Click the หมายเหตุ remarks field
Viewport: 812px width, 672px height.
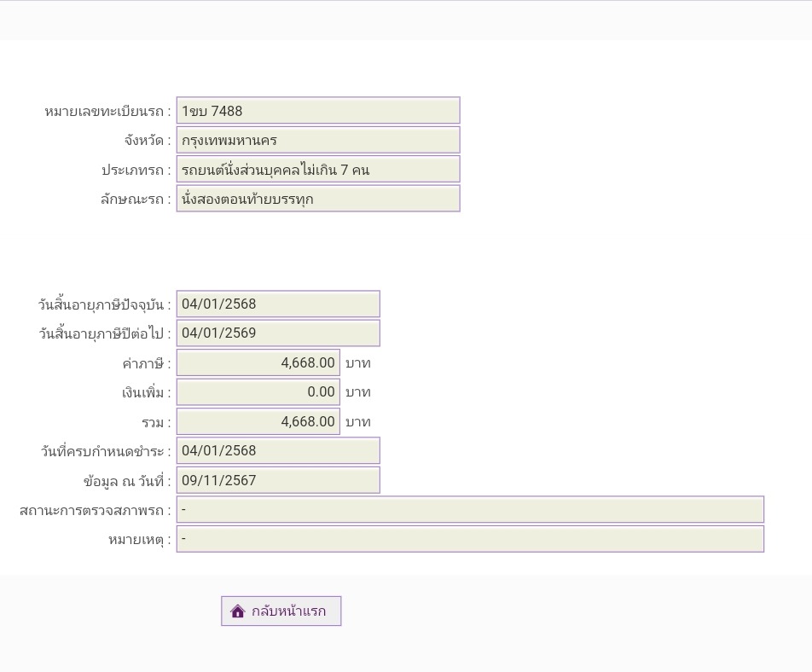(470, 539)
